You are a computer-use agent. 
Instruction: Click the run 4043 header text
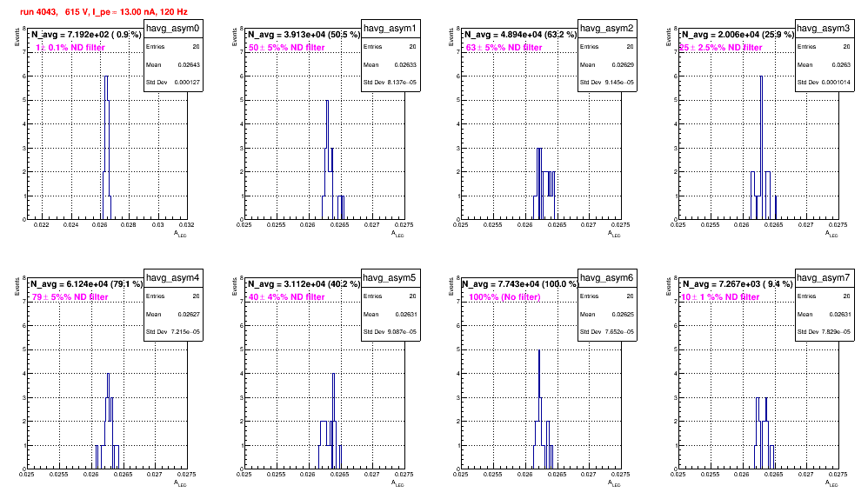pyautogui.click(x=103, y=11)
